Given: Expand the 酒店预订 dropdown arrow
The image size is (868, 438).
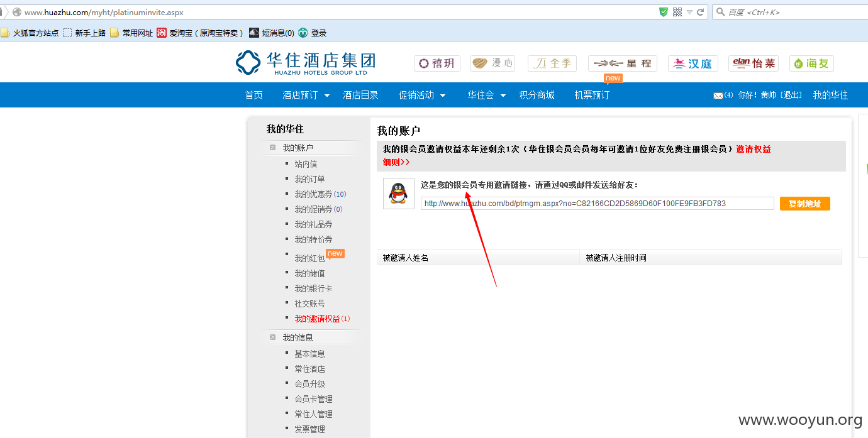Looking at the screenshot, I should pos(327,96).
